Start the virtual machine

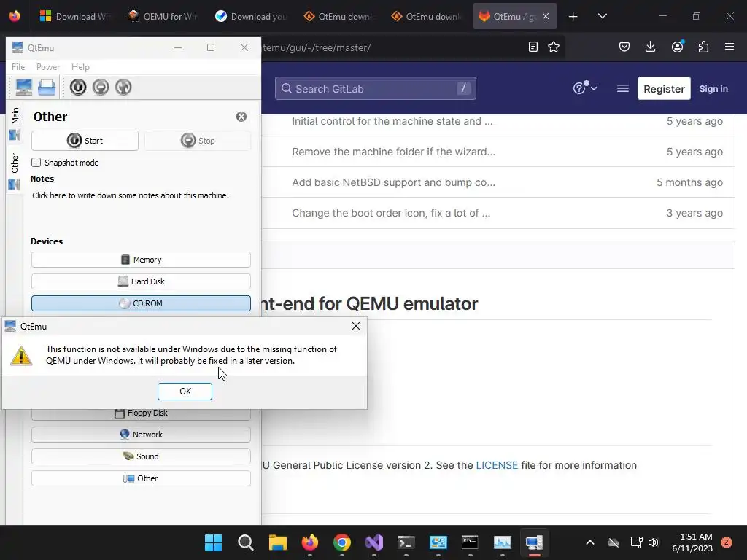point(85,141)
